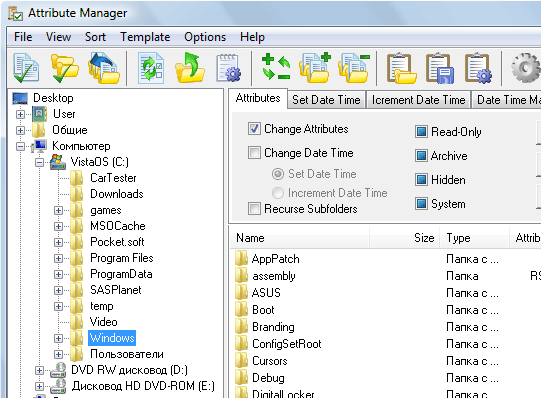Click the VistaOS (C:) drive icon
Screen dimensions: 541x398
tap(58, 162)
